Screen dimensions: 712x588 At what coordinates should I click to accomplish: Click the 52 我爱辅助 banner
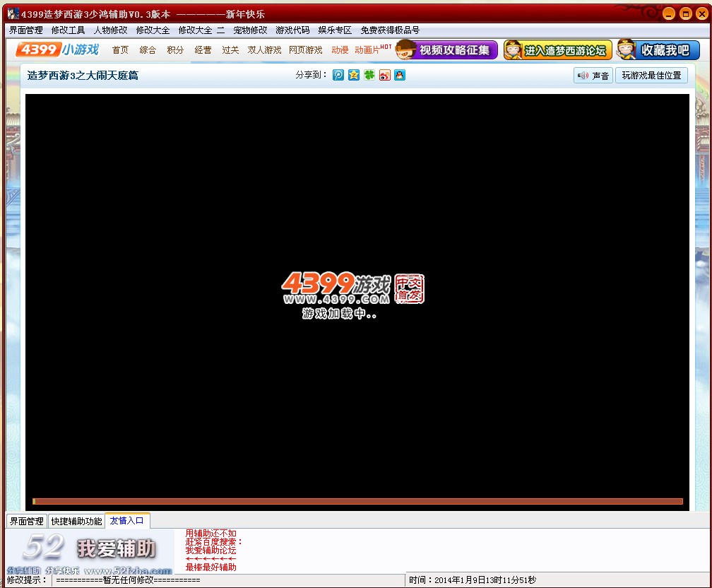click(x=90, y=552)
